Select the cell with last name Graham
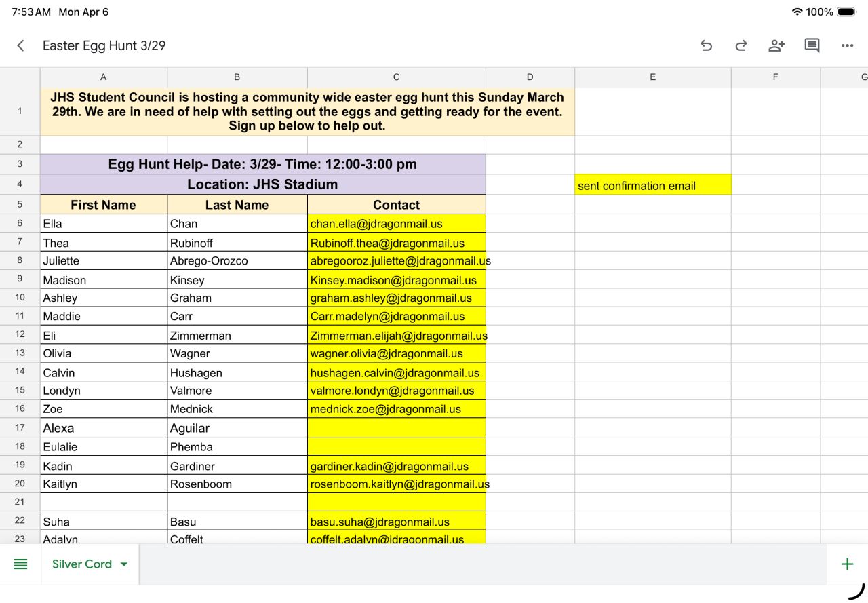This screenshot has height=603, width=868. click(x=237, y=298)
